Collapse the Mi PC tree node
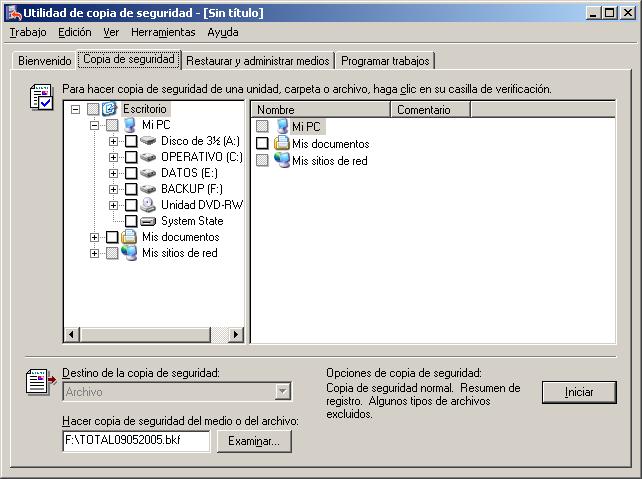 (95, 125)
